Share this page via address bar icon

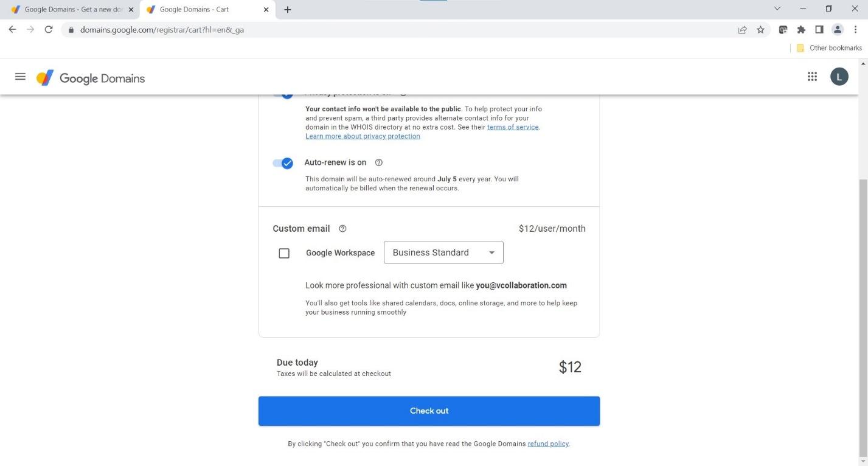[x=742, y=29]
